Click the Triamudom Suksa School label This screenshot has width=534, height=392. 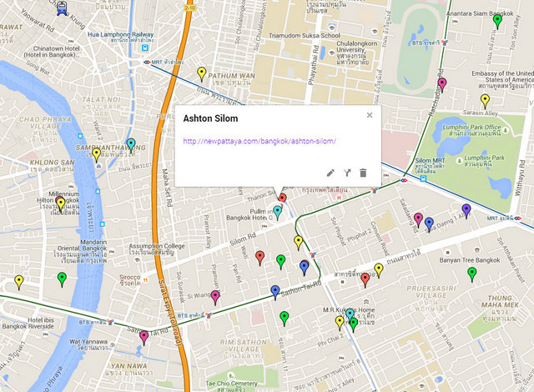[304, 35]
